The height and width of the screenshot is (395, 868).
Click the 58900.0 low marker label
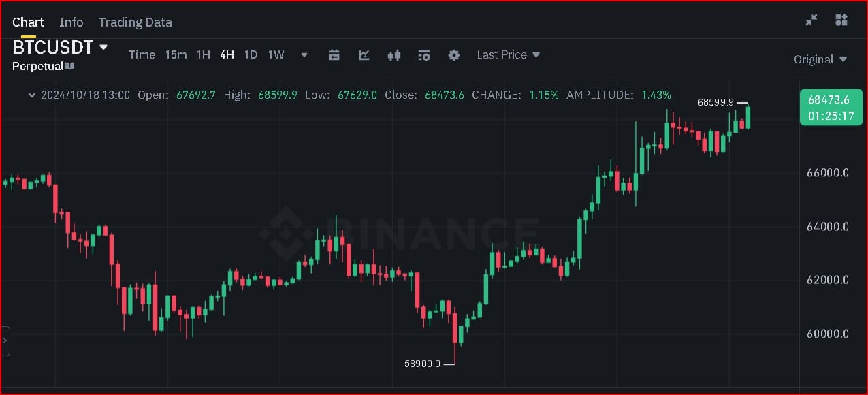click(422, 364)
